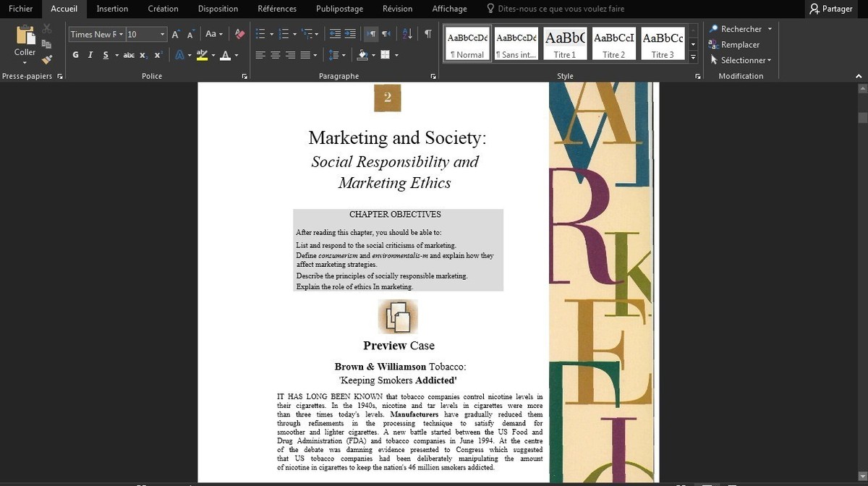This screenshot has height=486, width=868.
Task: Toggle show paragraph marks pilcrow
Action: click(428, 34)
